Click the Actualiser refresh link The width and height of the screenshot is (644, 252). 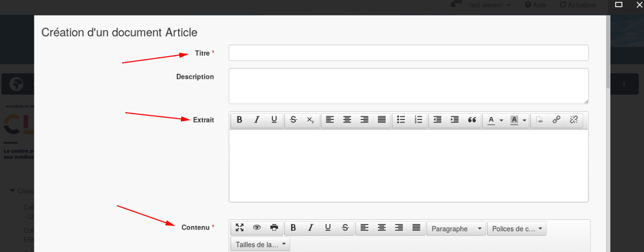[577, 5]
